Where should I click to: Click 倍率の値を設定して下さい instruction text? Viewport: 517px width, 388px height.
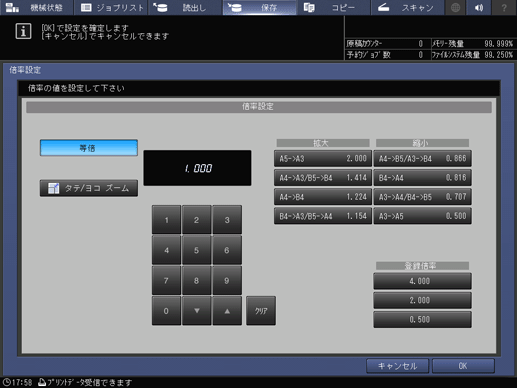point(76,88)
